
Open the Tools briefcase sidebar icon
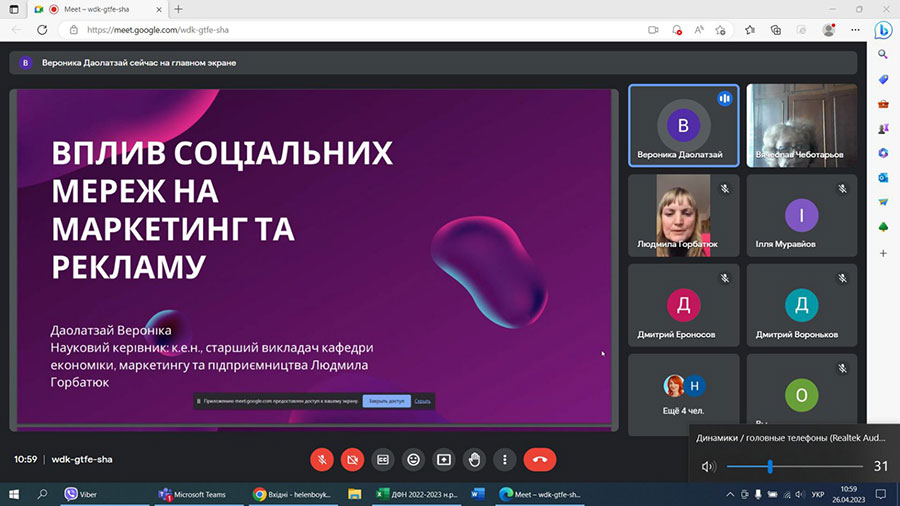[x=883, y=104]
